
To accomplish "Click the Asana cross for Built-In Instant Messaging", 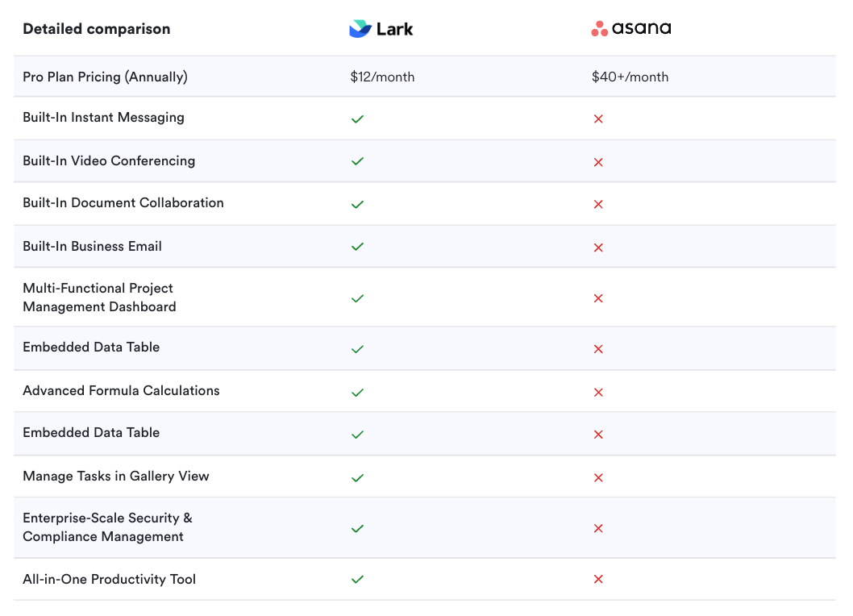I will pos(598,119).
